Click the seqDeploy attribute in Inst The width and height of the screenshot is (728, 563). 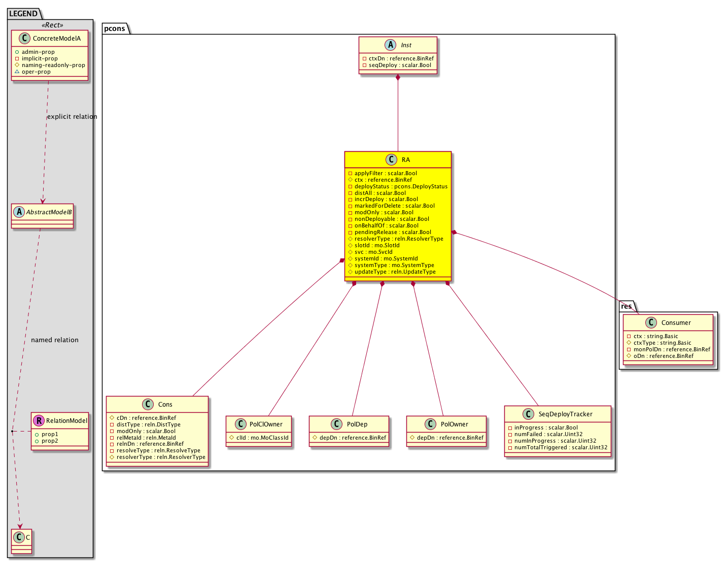(400, 65)
